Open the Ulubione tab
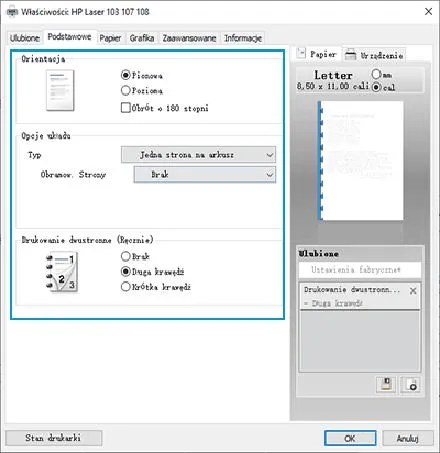The image size is (440, 453). [25, 38]
